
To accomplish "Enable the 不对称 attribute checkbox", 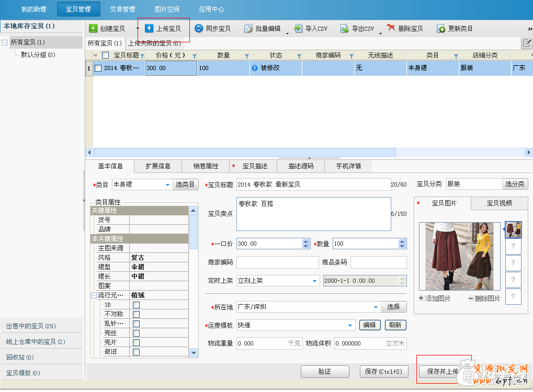I will click(136, 314).
